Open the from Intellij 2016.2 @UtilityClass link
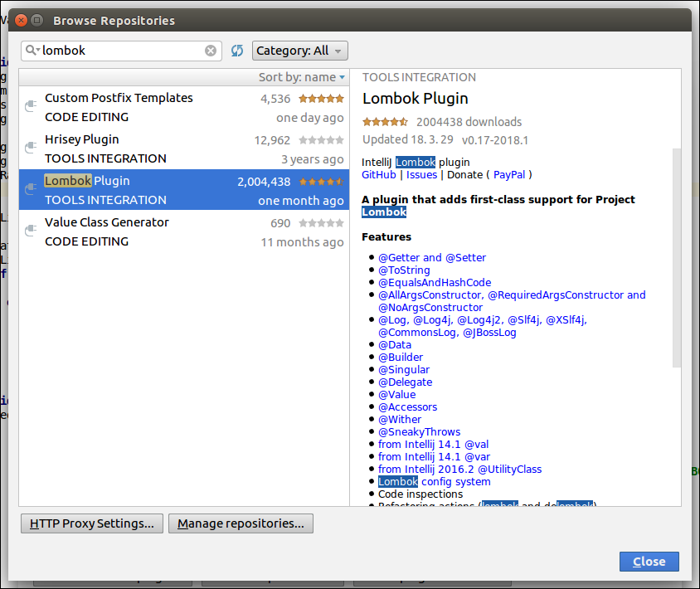Viewport: 700px width, 589px height. 459,470
